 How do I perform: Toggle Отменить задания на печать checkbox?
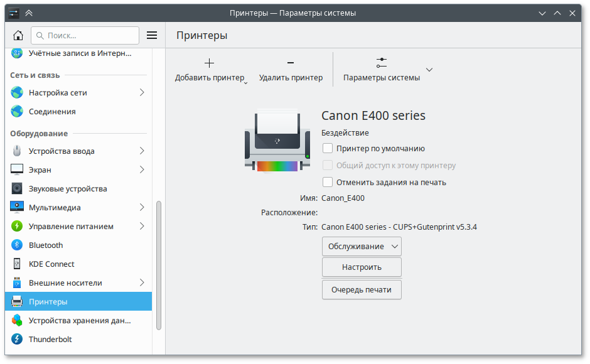pyautogui.click(x=328, y=183)
